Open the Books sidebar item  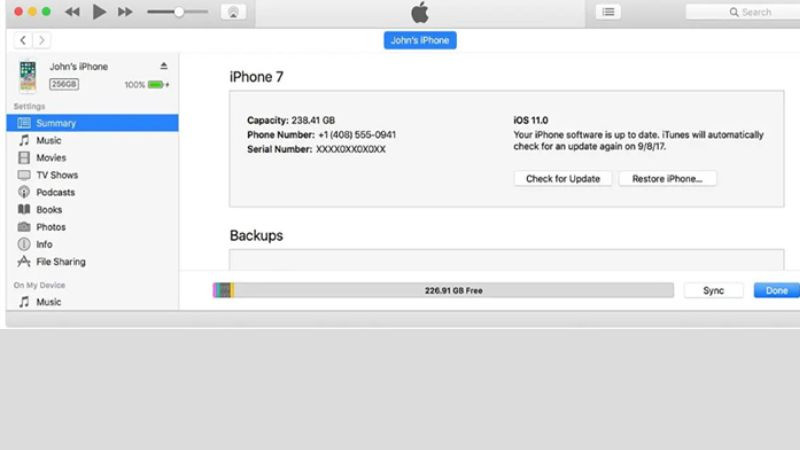pyautogui.click(x=92, y=210)
